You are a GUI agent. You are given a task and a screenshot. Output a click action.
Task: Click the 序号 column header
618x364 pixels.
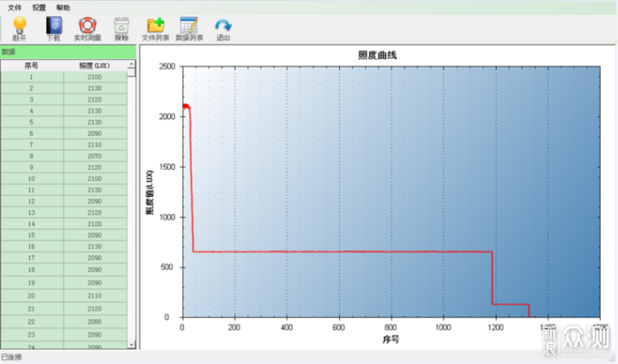32,65
